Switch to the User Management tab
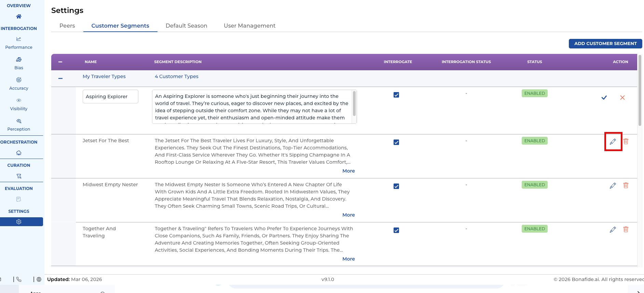Screen dimensions: 644x293 249,26
